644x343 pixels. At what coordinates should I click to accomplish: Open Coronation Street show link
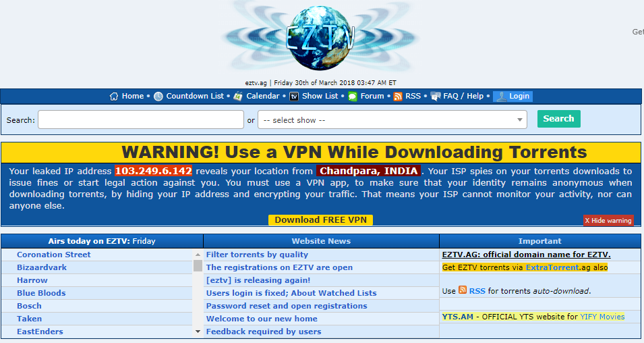coord(54,255)
